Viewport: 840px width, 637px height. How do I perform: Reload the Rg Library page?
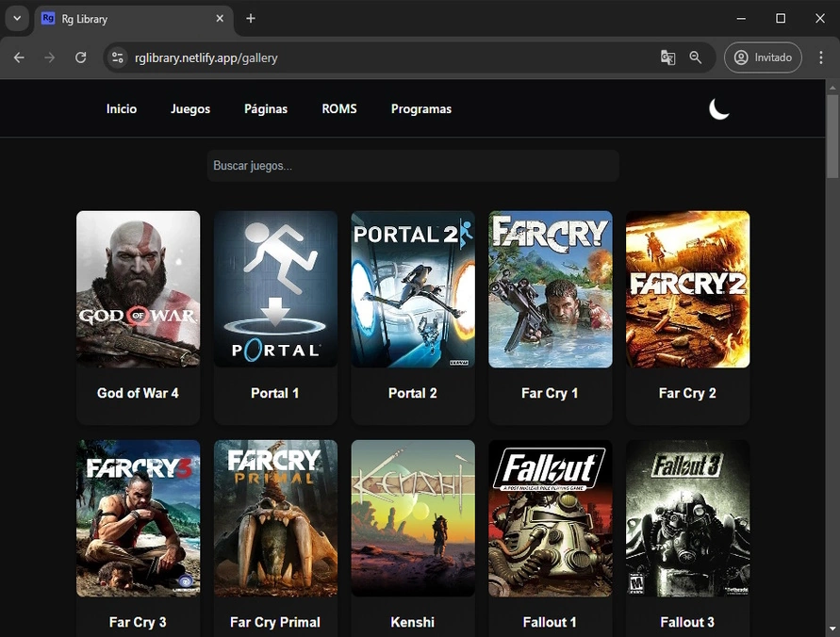81,57
